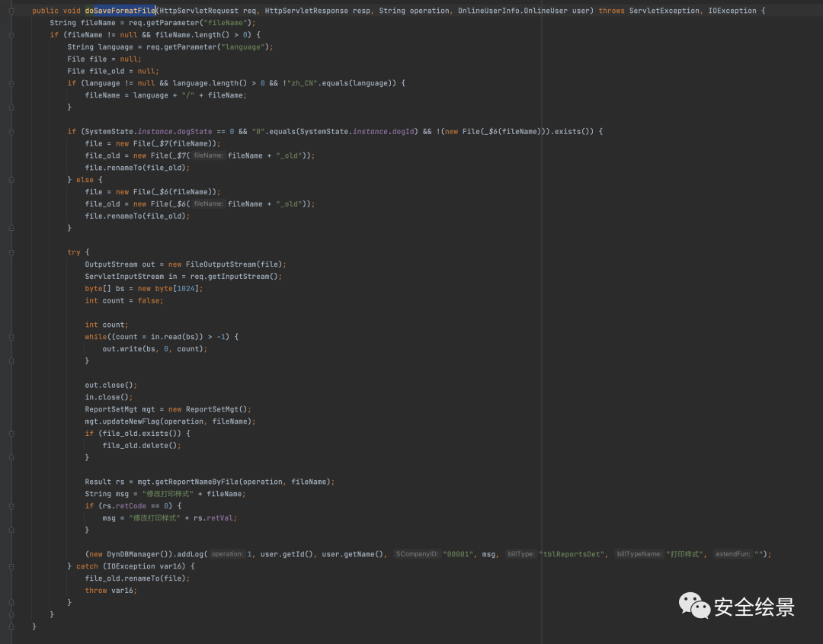This screenshot has width=823, height=644.
Task: Click dogId in the SystemState condition
Action: pyautogui.click(x=403, y=132)
